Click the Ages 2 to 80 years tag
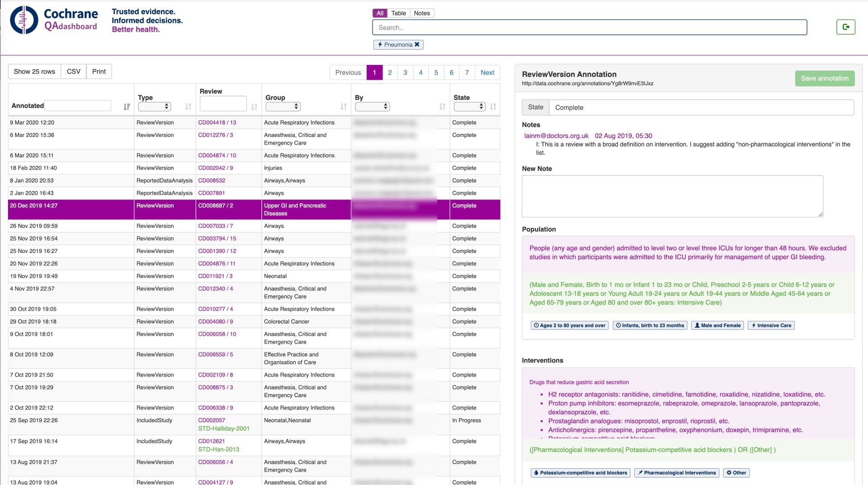Viewport: 868px width, 485px height. 569,325
